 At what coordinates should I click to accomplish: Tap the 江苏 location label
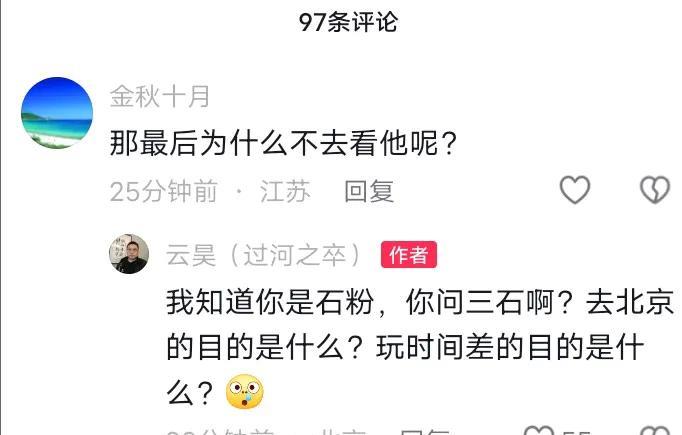tap(285, 191)
